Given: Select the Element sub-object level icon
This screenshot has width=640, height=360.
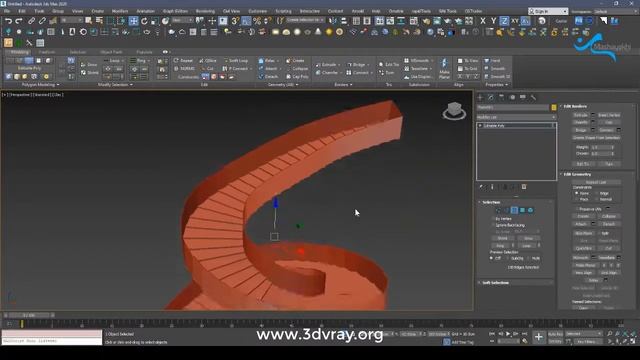Looking at the screenshot, I should [530, 210].
